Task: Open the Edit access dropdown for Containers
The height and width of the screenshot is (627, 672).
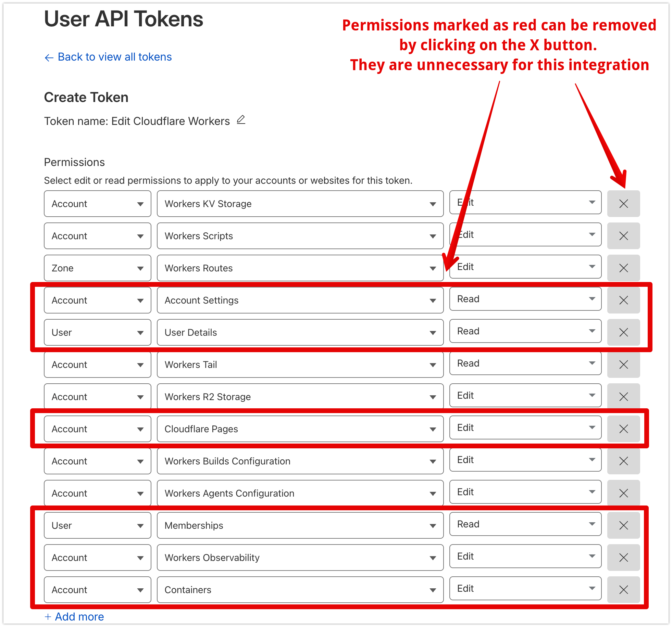Action: tap(525, 589)
